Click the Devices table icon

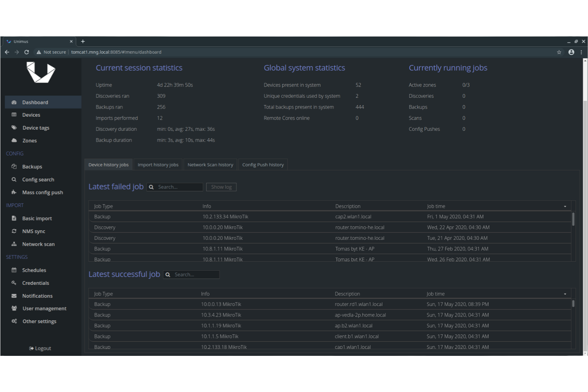click(14, 115)
